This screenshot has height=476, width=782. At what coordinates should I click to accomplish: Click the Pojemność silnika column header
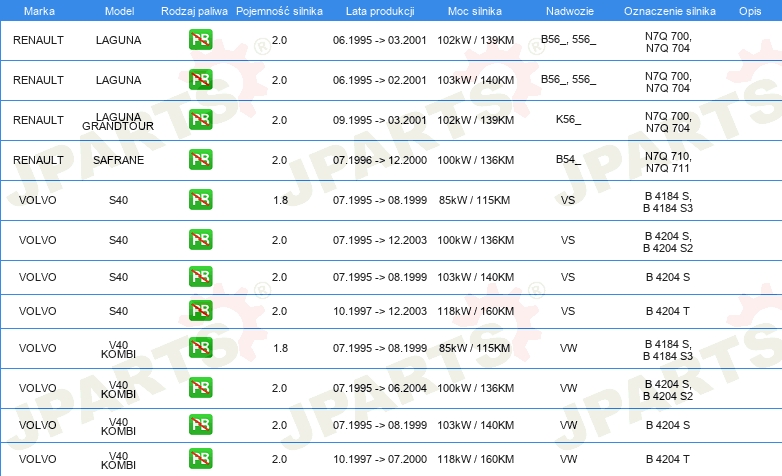click(279, 11)
